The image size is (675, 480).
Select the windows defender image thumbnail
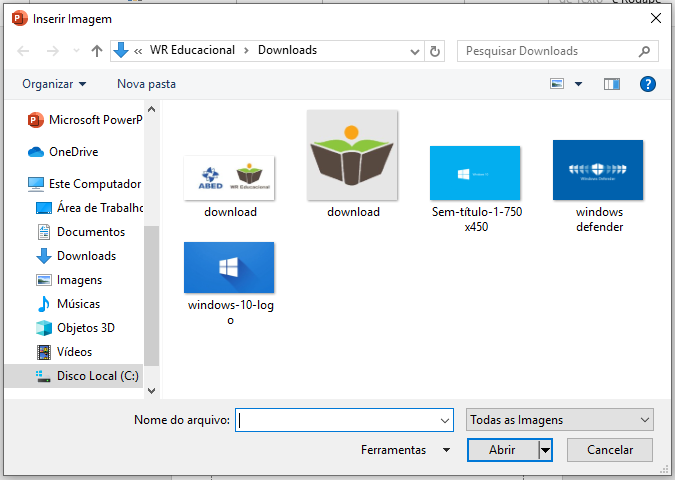point(598,171)
